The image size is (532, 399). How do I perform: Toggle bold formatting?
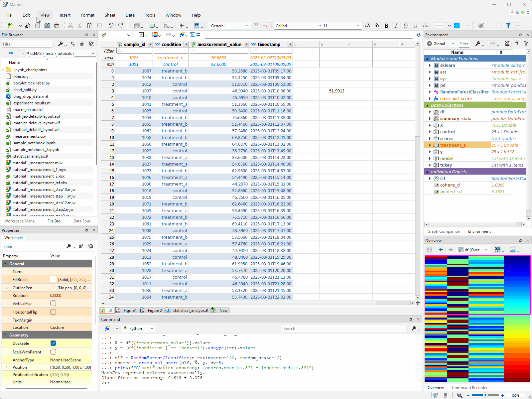(386, 26)
